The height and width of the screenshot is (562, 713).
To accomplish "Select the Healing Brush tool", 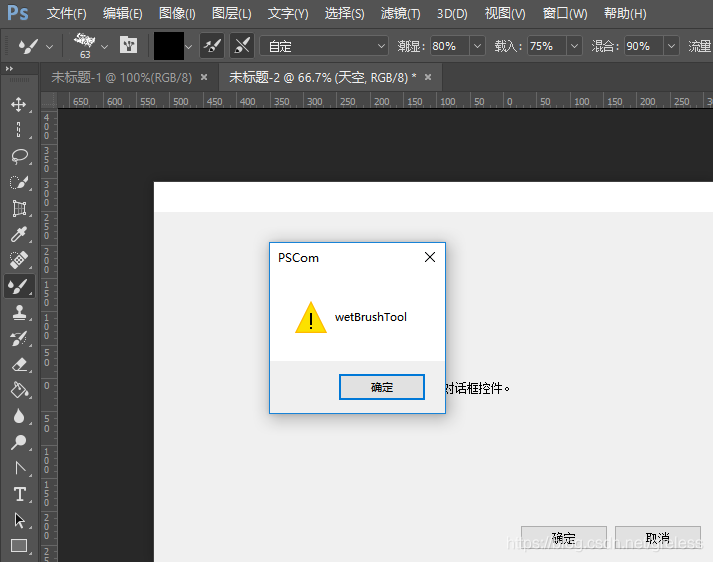I will (19, 260).
